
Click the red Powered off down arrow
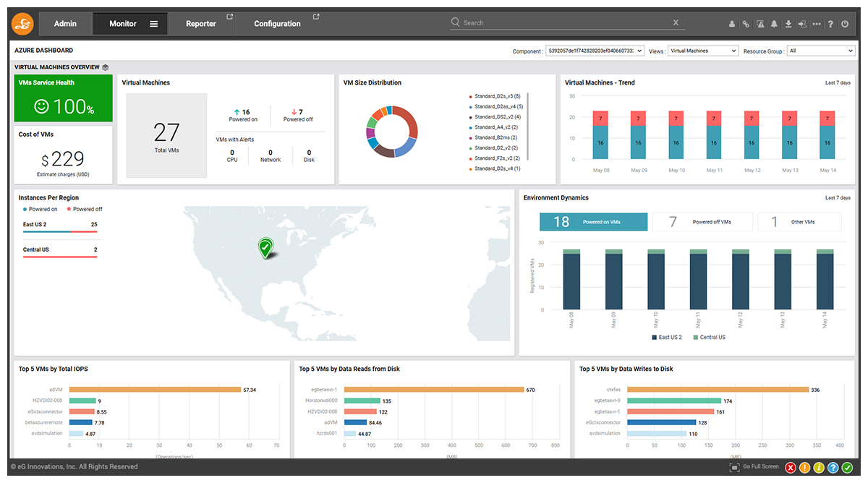click(x=294, y=112)
